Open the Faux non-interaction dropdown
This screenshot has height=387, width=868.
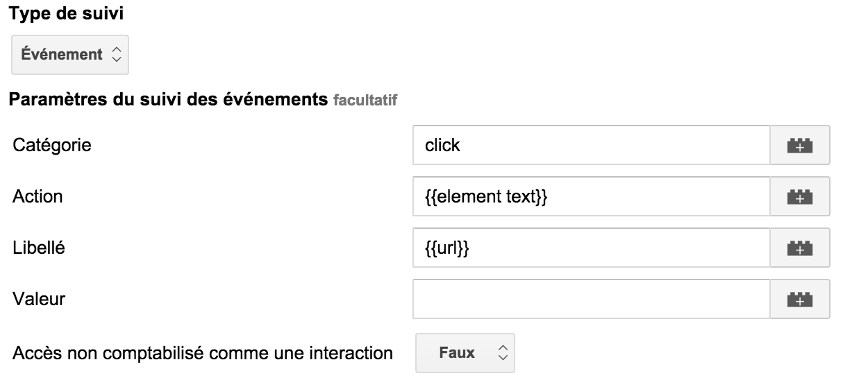(x=465, y=353)
